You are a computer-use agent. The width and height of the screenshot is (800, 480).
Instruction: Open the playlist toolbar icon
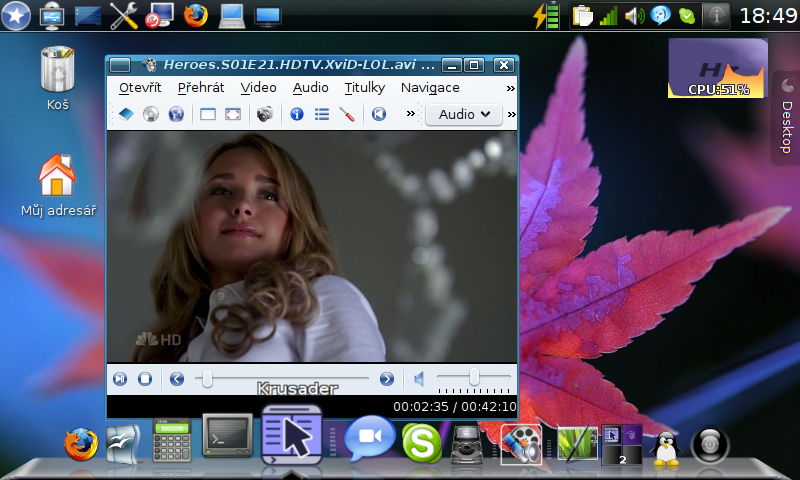pos(321,114)
